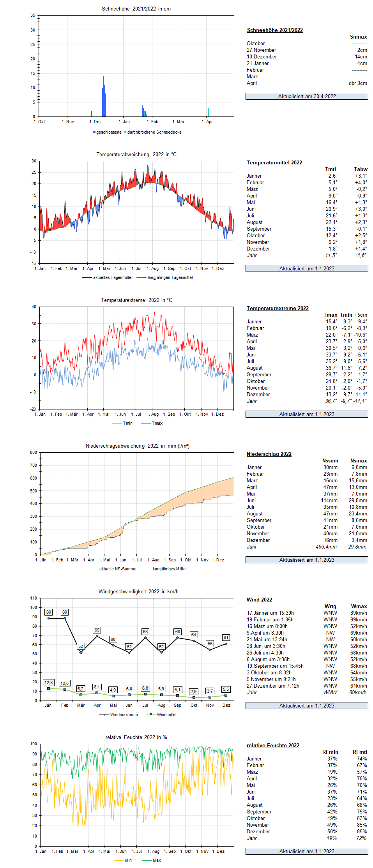Click 'Aktualisiert am 1.1.2023' under Wind table
Image resolution: width=373 pixels, height=868 pixels.
[307, 706]
